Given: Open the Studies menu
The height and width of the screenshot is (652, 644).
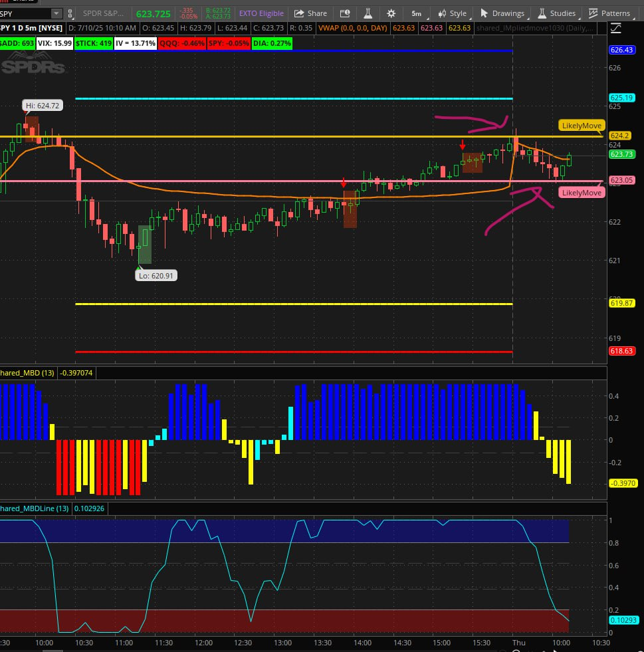Looking at the screenshot, I should 557,13.
